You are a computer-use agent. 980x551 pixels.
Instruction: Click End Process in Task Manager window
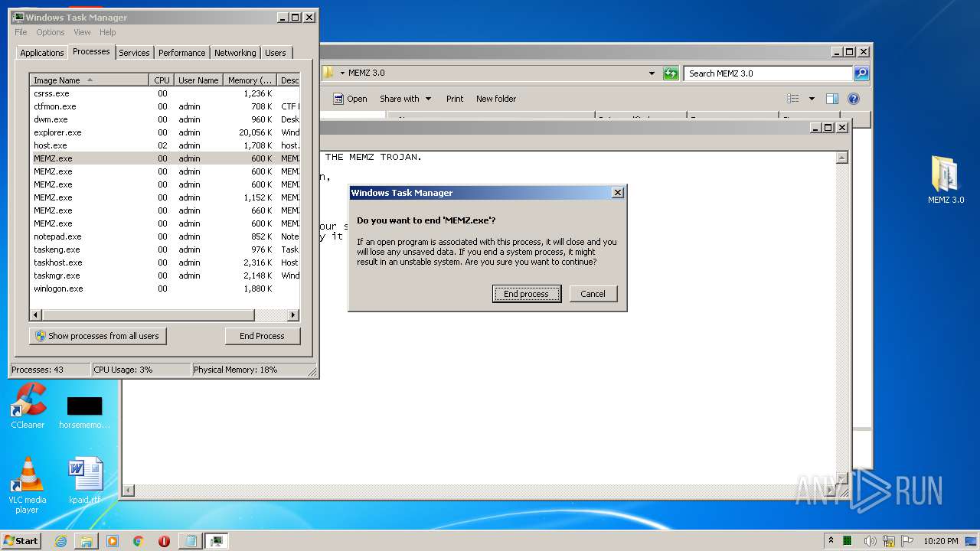click(x=263, y=336)
